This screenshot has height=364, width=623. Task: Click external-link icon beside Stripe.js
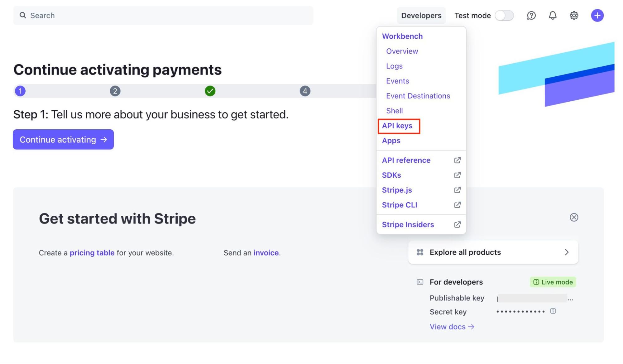tap(457, 190)
